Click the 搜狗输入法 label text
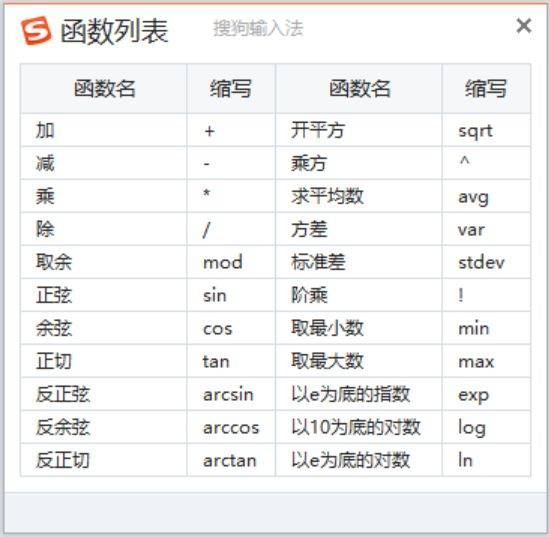This screenshot has height=537, width=550. 258,28
